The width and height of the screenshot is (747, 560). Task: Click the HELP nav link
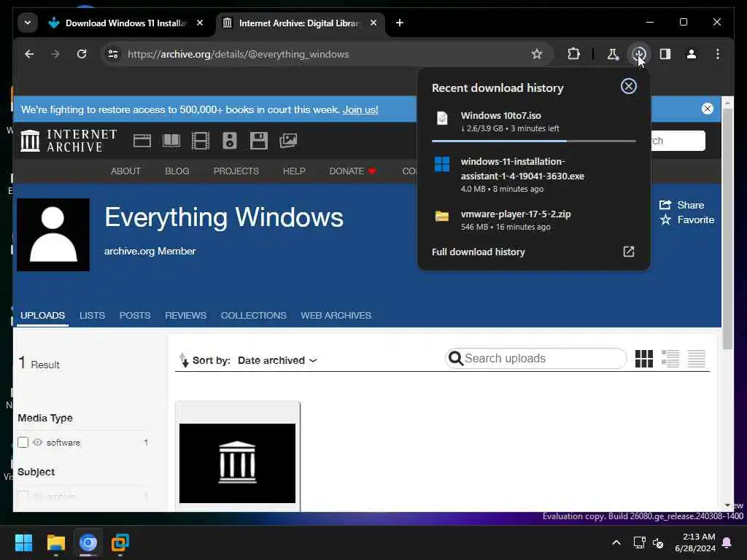294,171
